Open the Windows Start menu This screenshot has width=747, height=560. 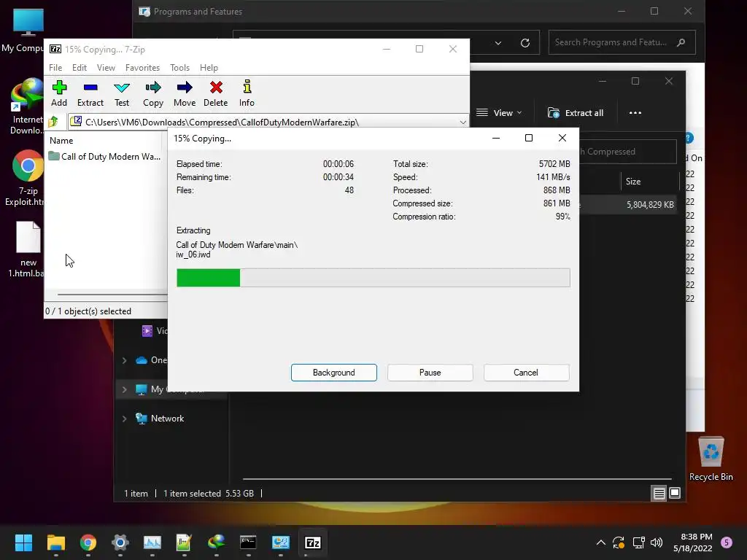click(23, 542)
